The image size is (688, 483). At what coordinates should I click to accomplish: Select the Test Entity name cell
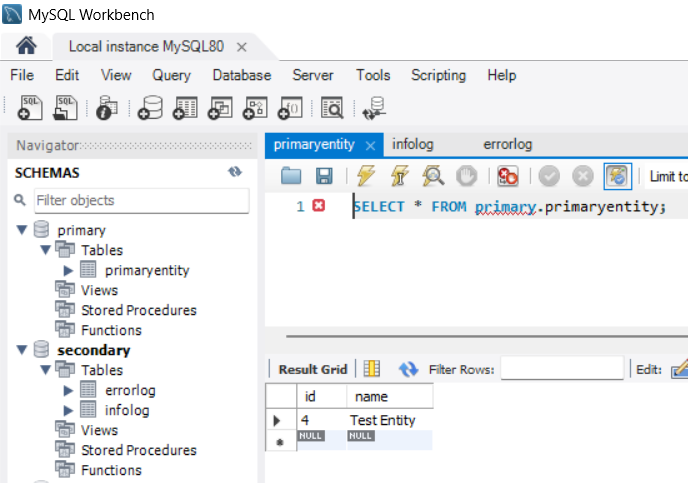tap(389, 420)
